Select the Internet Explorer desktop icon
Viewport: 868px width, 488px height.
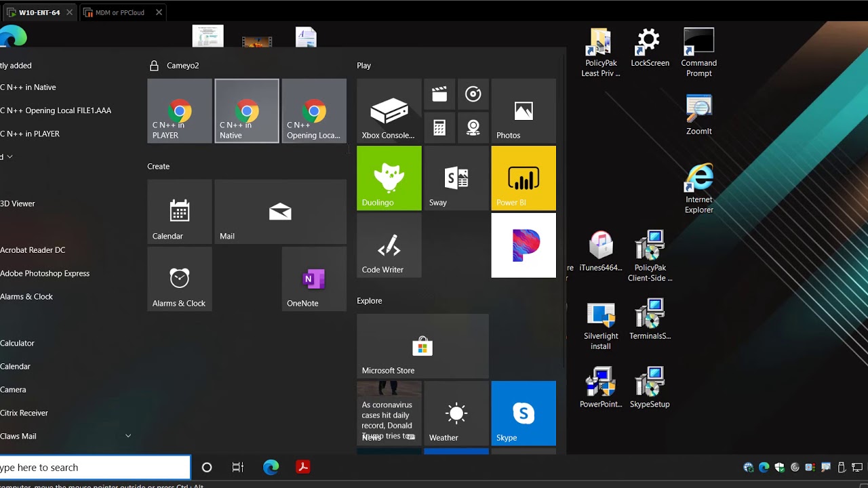(x=698, y=188)
